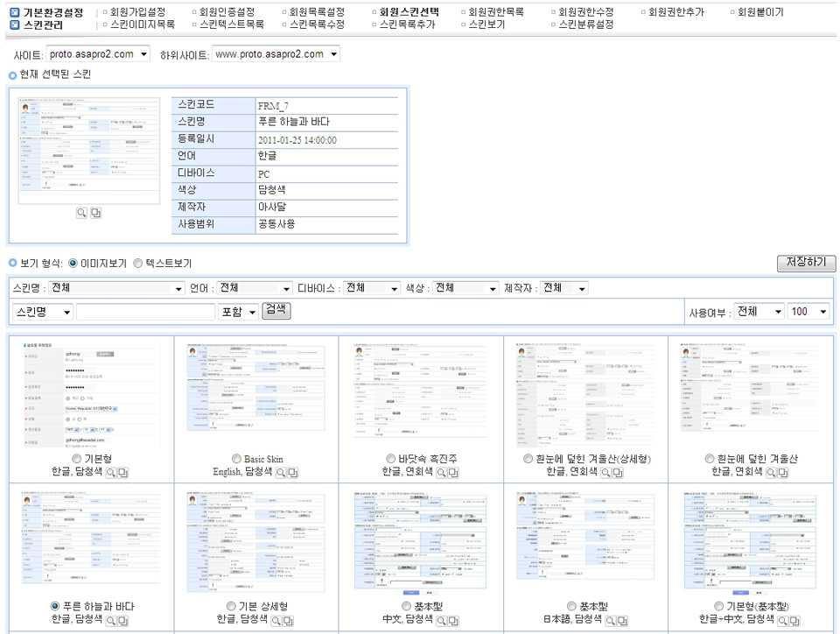The image size is (840, 634).
Task: Select the 기본 상세형 skin radio button
Action: click(x=231, y=606)
